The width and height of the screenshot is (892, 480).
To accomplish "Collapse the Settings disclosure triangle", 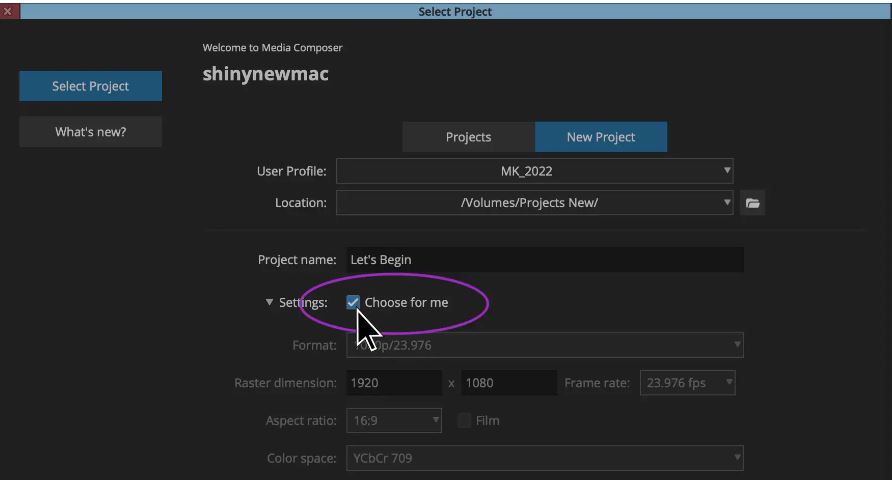I will (269, 303).
